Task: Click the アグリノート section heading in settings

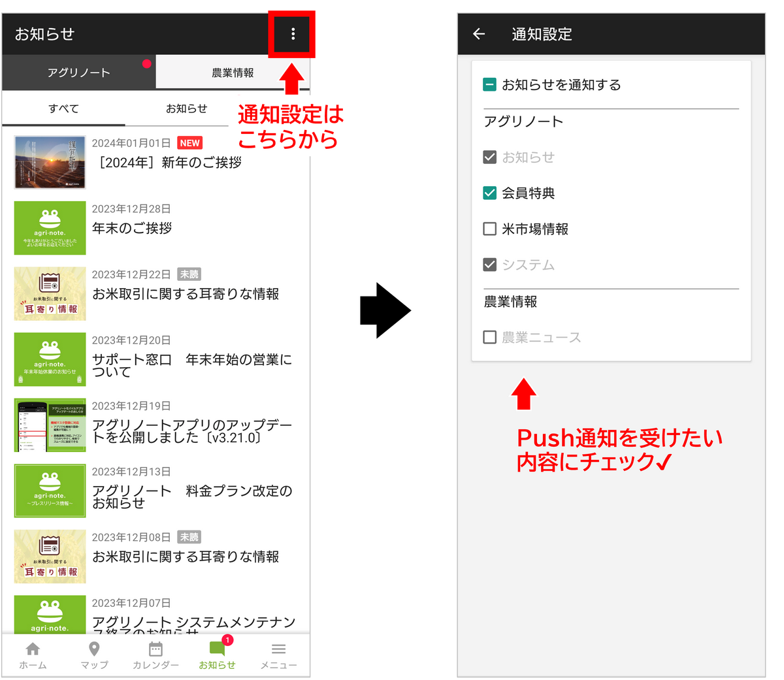Action: (x=523, y=121)
